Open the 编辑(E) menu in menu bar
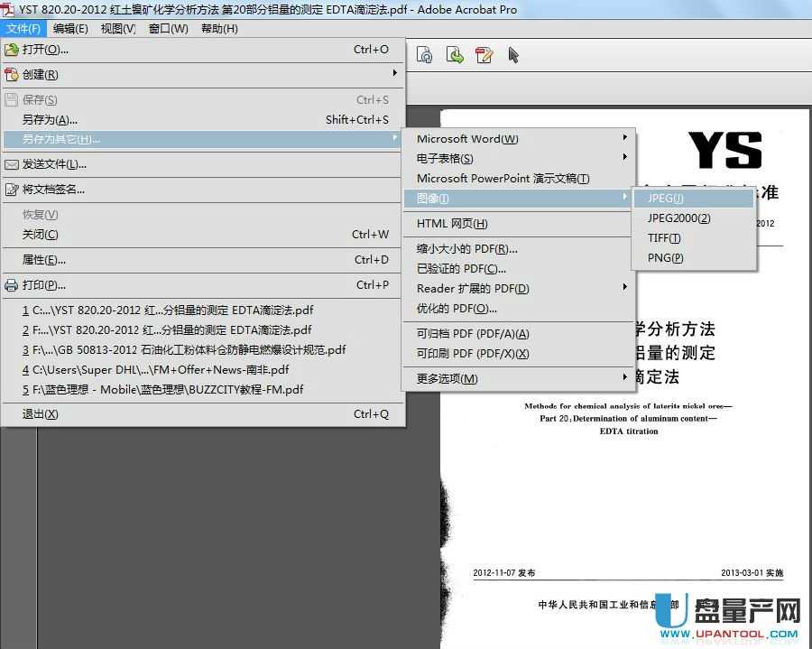This screenshot has width=812, height=649. coord(70,29)
